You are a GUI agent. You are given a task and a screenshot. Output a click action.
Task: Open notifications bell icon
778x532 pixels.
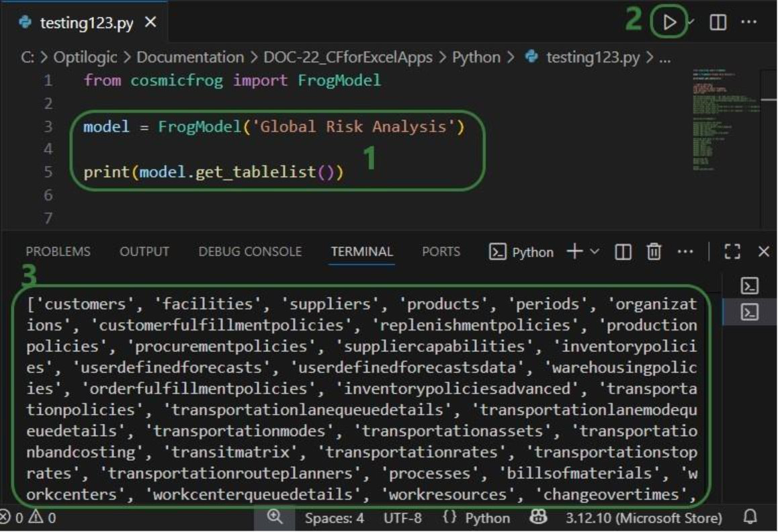750,517
